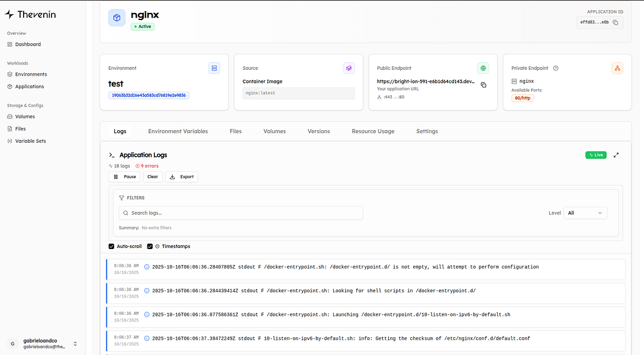This screenshot has width=644, height=355.
Task: Click the Private Endpoint help icon
Action: point(556,68)
